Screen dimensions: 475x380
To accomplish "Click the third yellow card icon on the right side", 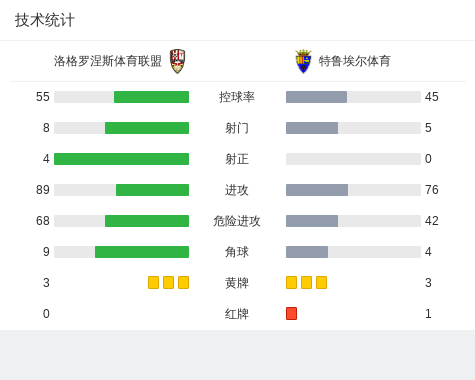I will [321, 282].
